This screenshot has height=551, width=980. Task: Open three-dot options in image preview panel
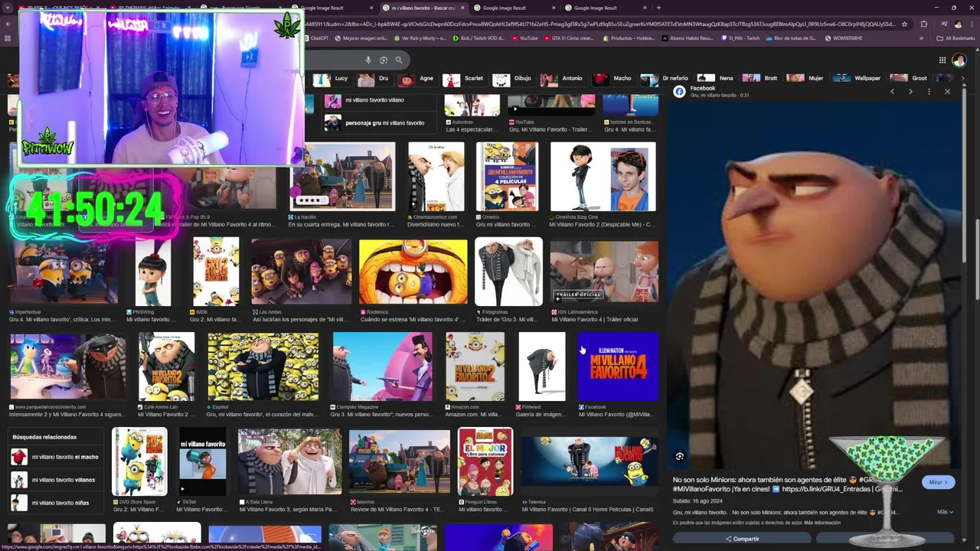tap(929, 92)
